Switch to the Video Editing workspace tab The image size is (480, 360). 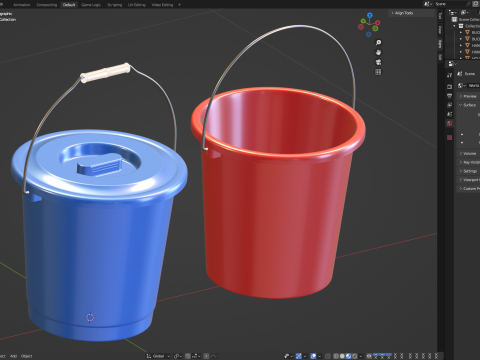pos(162,5)
